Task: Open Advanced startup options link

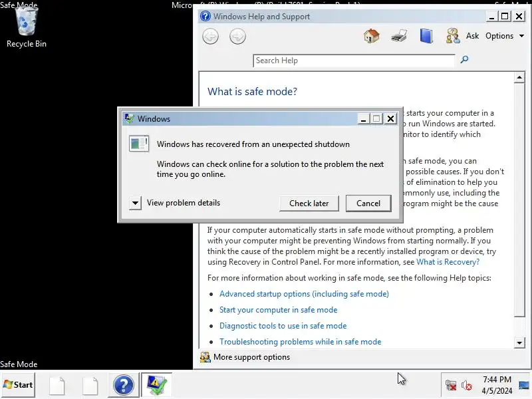Action: [304, 294]
